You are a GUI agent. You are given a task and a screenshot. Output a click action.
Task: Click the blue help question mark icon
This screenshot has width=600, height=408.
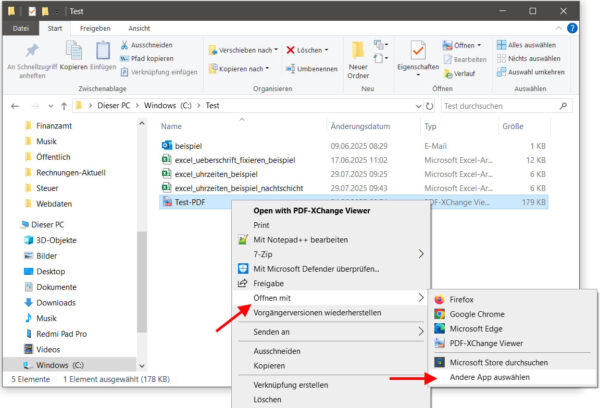572,28
